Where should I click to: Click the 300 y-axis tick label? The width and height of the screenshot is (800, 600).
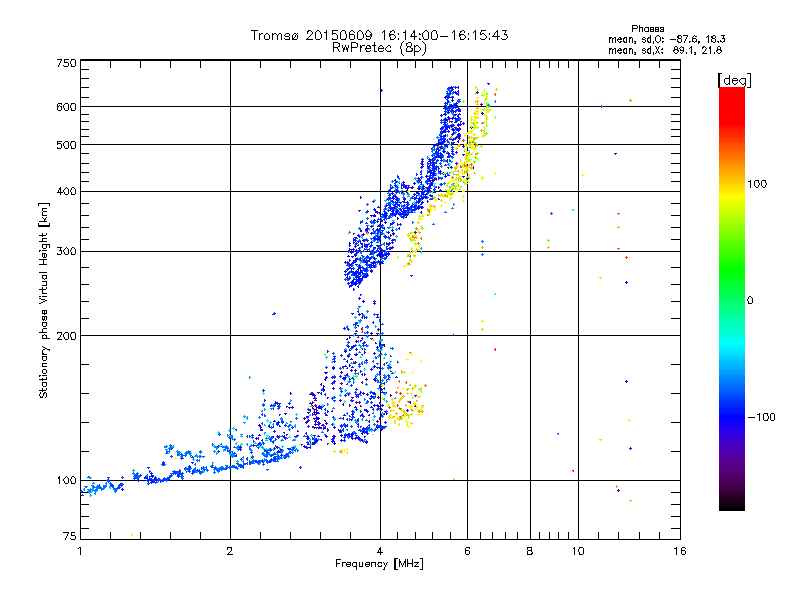click(66, 251)
